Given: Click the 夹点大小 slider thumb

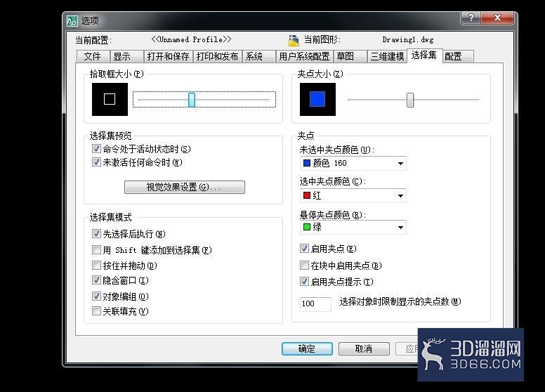Looking at the screenshot, I should point(410,100).
